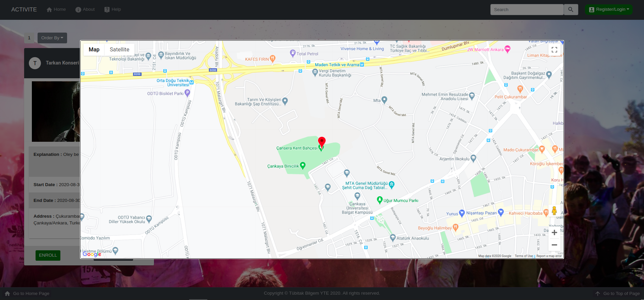Zoom out the map with minus button
The height and width of the screenshot is (300, 644).
point(554,245)
